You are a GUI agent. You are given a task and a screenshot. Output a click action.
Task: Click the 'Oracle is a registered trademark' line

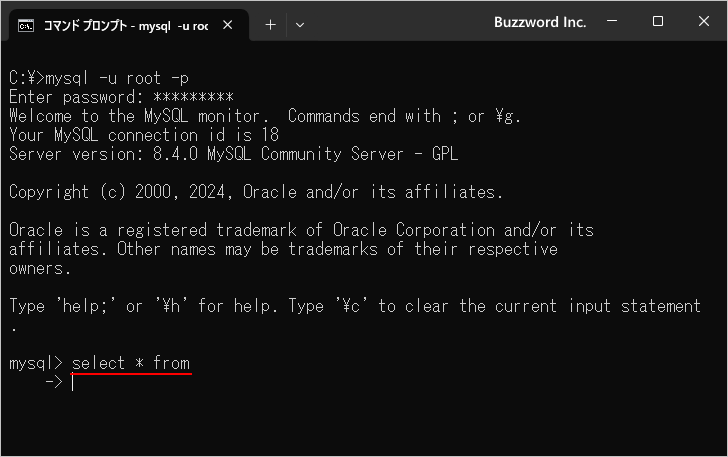(x=300, y=230)
